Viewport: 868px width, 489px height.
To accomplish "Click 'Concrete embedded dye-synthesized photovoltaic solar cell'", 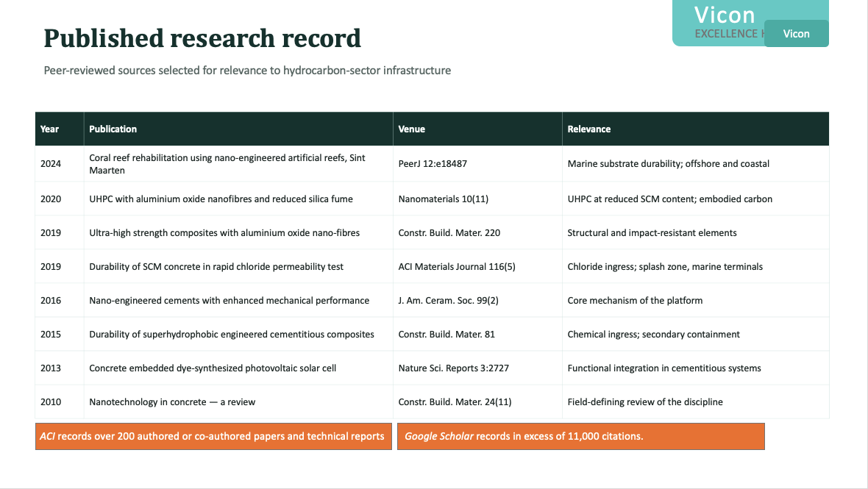I will (x=238, y=368).
